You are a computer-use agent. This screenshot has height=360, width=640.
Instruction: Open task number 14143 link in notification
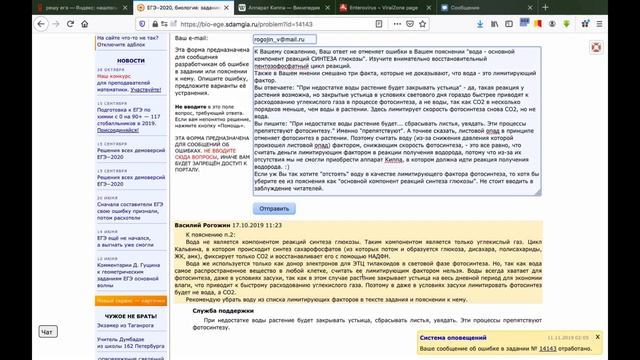[547, 349]
